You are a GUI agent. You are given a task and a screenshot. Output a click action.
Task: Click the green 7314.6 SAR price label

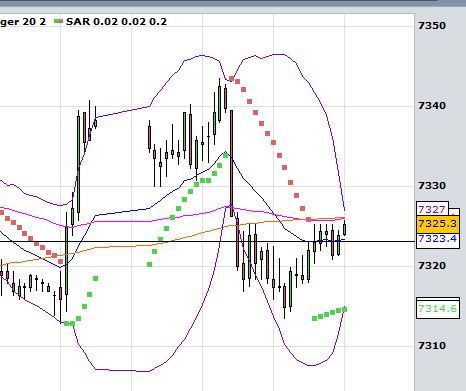point(437,308)
